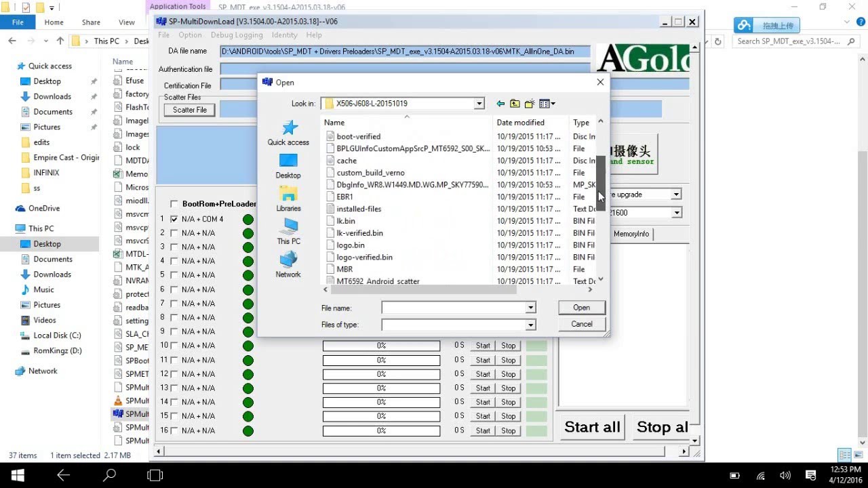
Task: Click Stop button for port 12
Action: [x=509, y=374]
